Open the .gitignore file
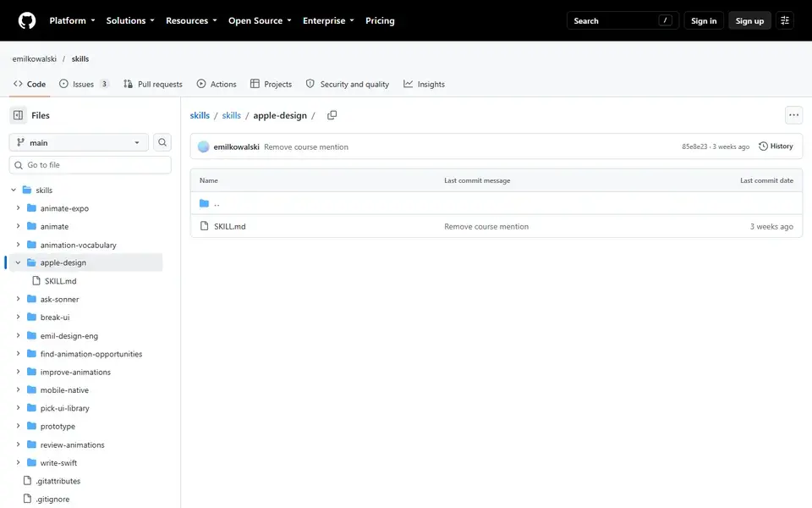This screenshot has height=508, width=812. click(x=52, y=500)
